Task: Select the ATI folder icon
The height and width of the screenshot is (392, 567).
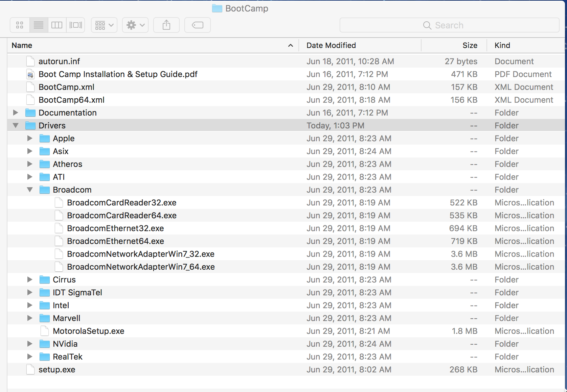Action: [45, 177]
